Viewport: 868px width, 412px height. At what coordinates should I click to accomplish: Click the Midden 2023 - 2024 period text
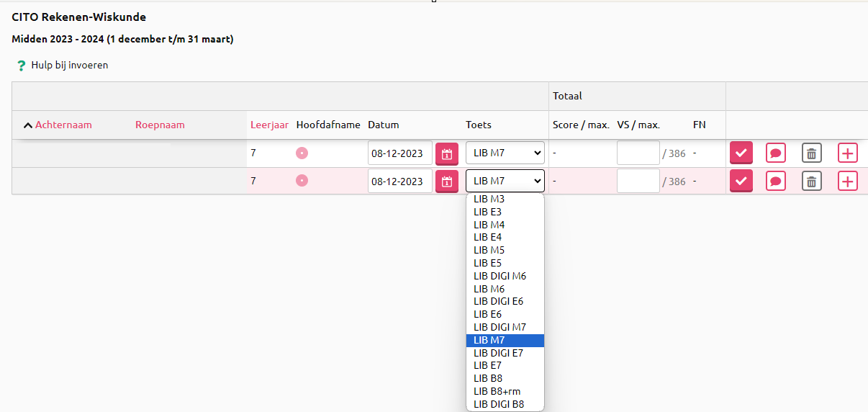122,39
